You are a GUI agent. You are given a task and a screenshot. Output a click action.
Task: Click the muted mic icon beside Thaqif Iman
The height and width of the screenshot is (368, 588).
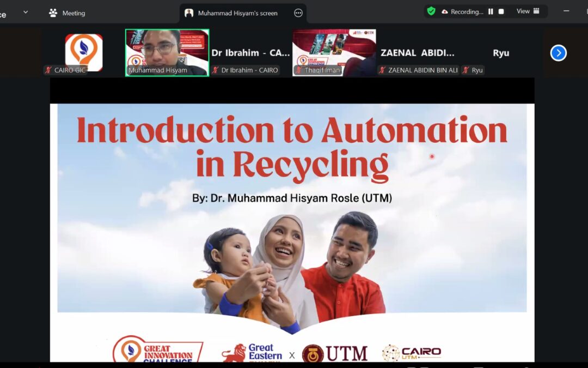(299, 70)
